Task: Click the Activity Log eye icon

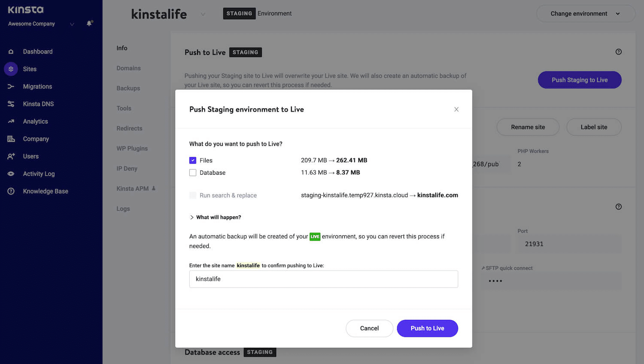Action: [11, 174]
